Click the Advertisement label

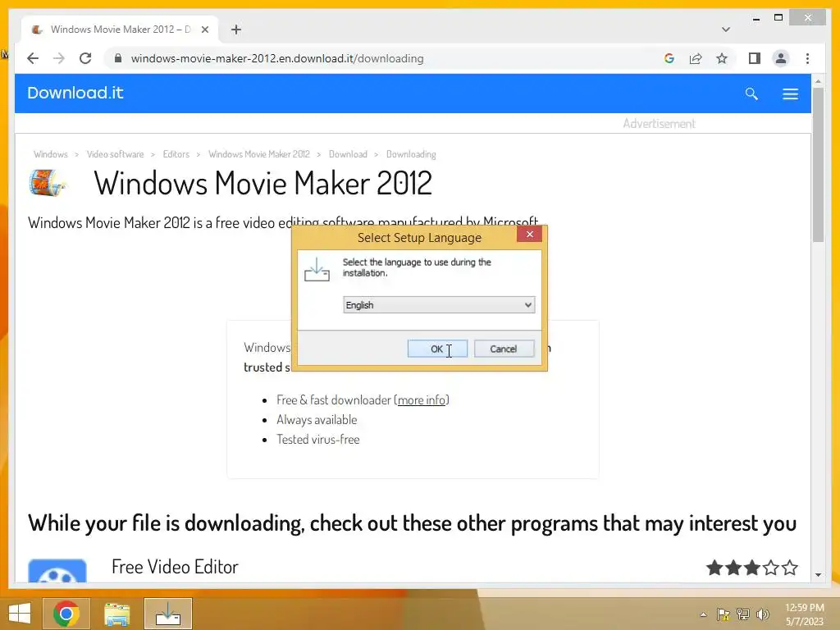(x=659, y=124)
